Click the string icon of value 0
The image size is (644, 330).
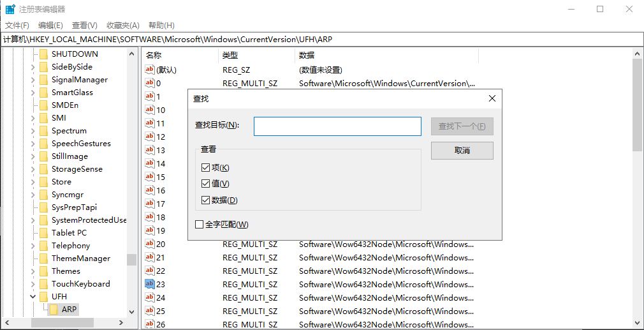[x=150, y=84]
